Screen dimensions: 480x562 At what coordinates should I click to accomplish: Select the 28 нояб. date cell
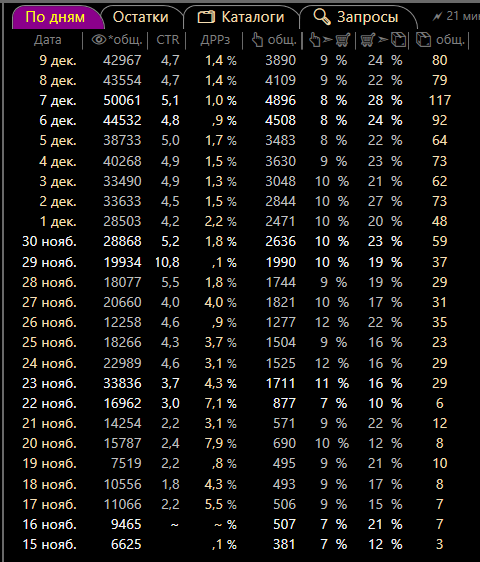coord(49,282)
